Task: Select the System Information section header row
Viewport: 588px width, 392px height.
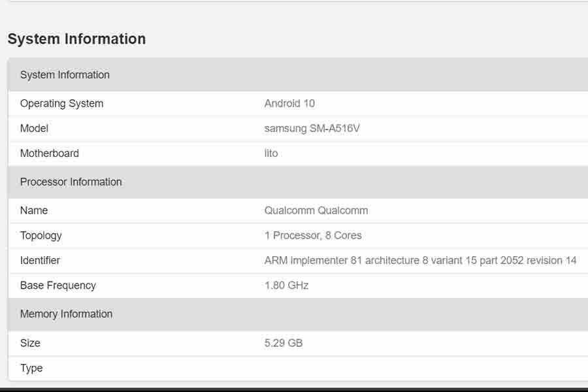Action: click(298, 74)
